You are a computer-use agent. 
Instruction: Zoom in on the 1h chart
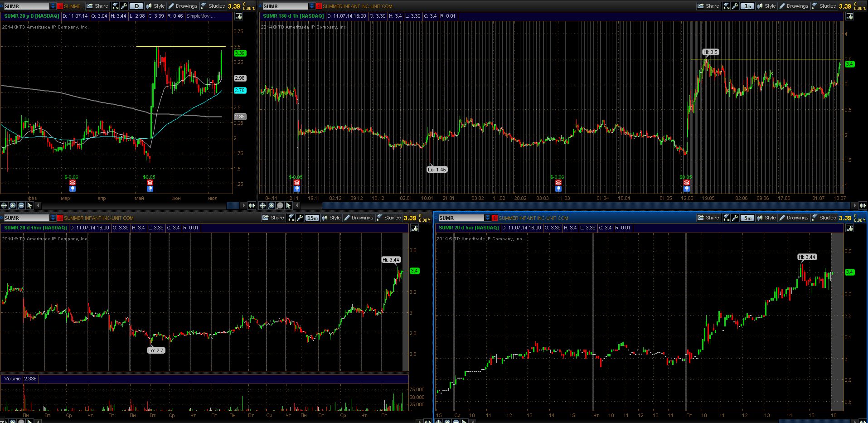272,205
